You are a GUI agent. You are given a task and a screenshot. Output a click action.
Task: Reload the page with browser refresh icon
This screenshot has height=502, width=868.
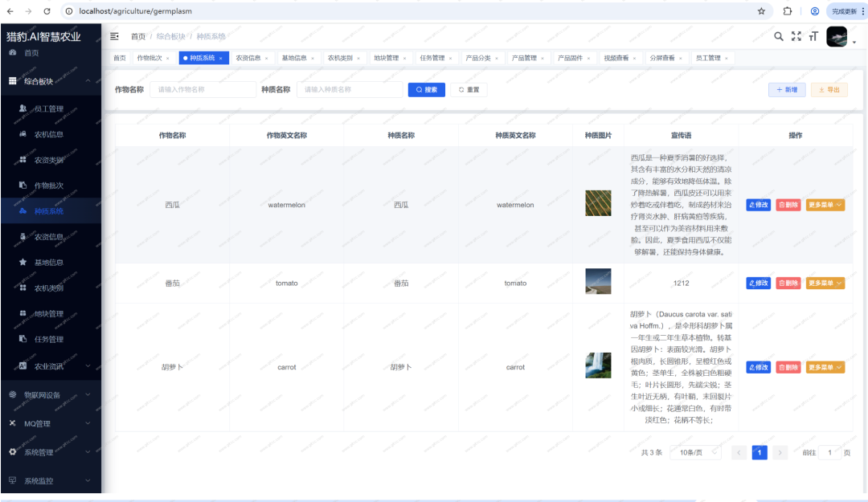[x=47, y=11]
